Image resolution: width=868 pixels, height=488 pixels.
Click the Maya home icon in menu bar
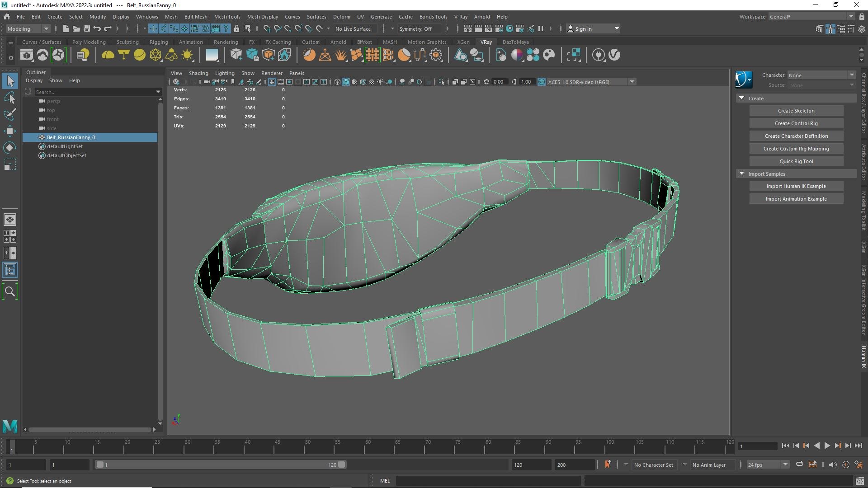pyautogui.click(x=7, y=17)
